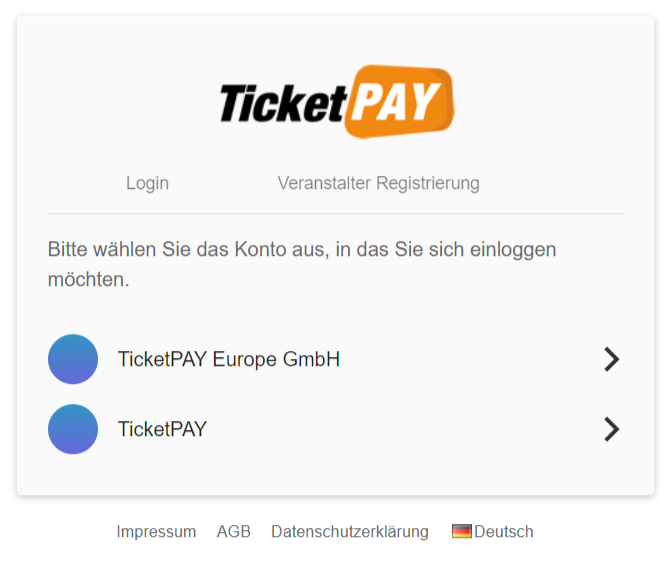Open the Impressum link
This screenshot has width=671, height=561.
click(x=156, y=531)
